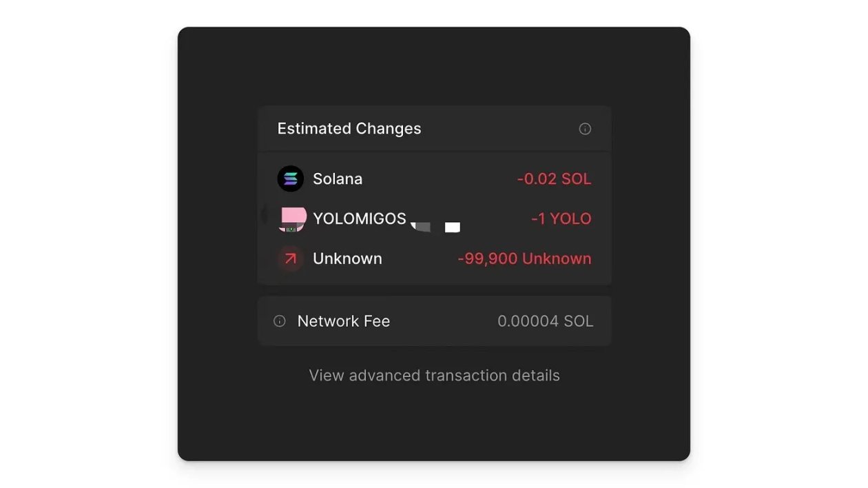Click the info icon next to Network Fee
Viewport: 868px width, 488px height.
(280, 321)
